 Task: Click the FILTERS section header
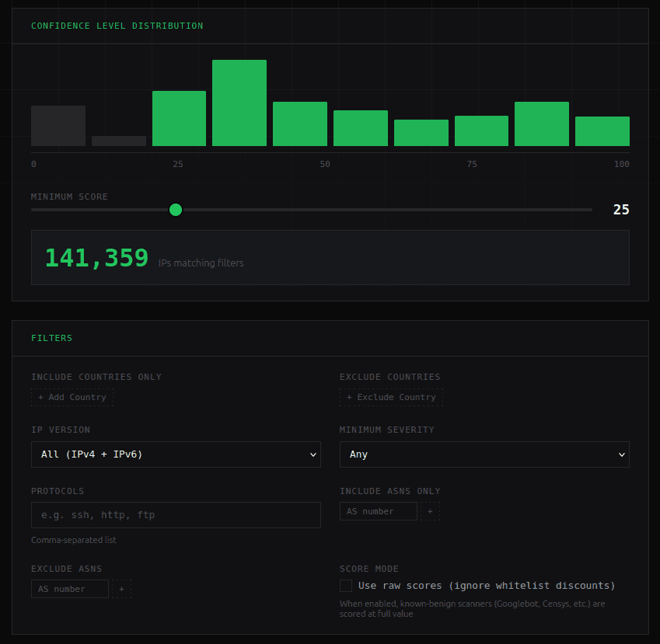click(x=51, y=337)
